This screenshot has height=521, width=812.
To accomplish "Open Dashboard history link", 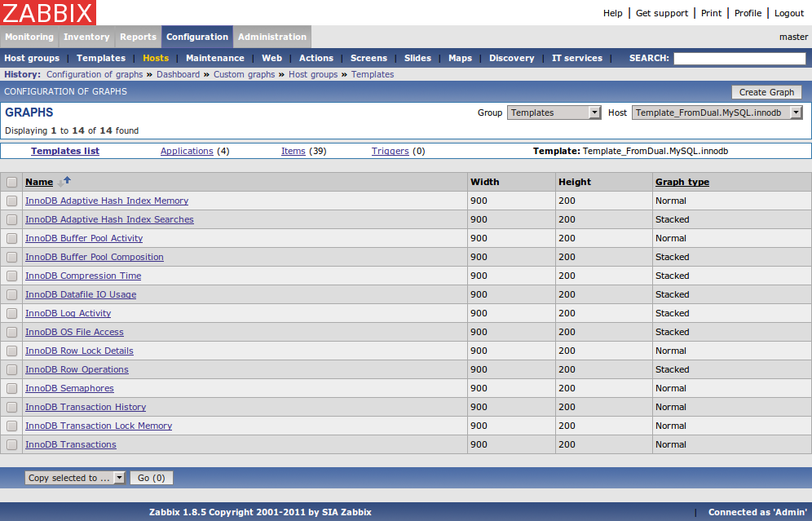I will point(179,74).
